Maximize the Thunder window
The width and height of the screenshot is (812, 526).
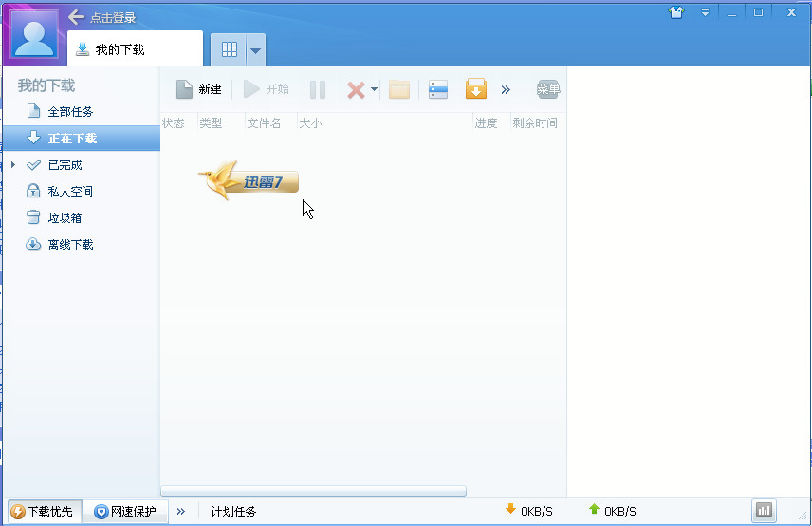pyautogui.click(x=758, y=12)
